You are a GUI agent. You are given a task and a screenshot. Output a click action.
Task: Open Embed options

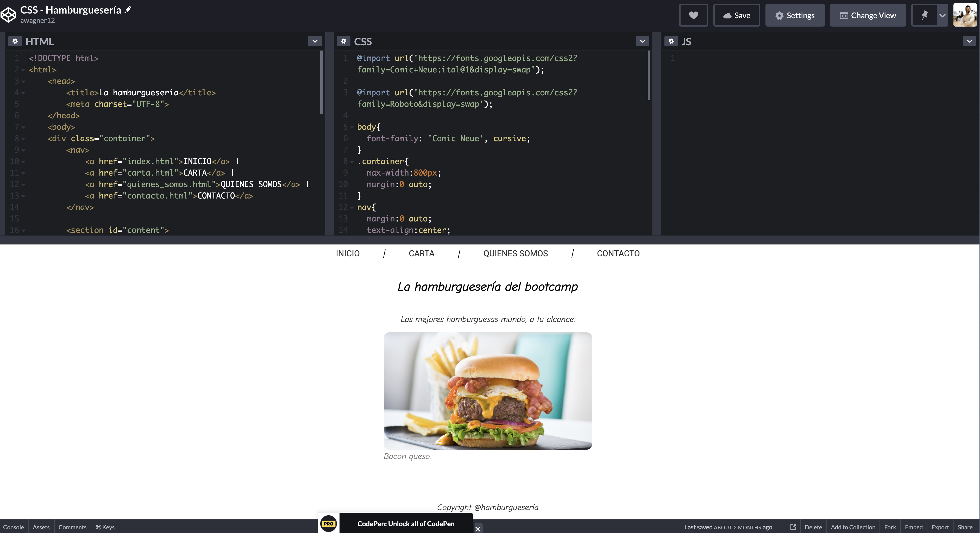coord(913,527)
